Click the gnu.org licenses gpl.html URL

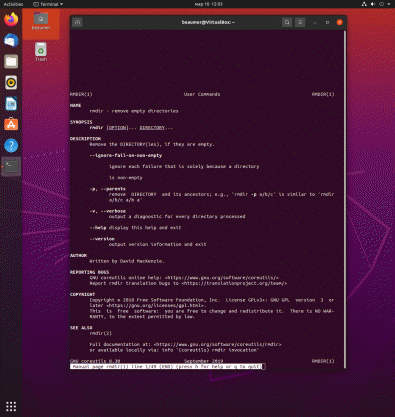point(156,305)
